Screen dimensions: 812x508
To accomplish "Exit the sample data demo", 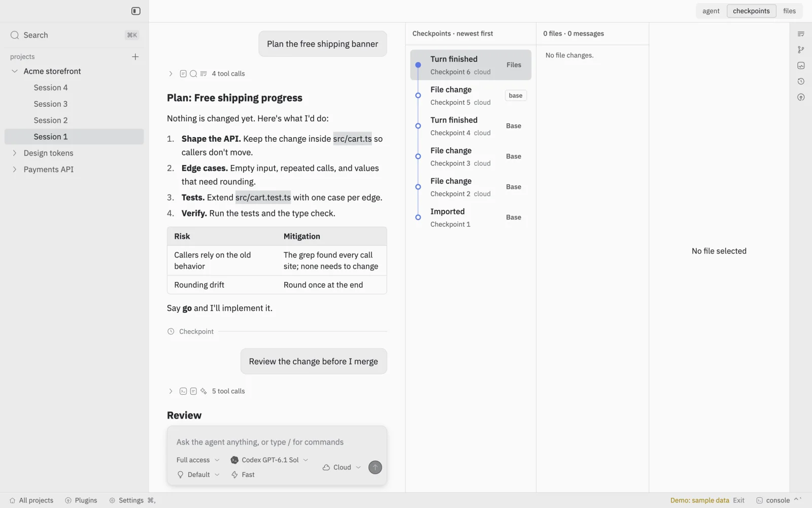I will (x=738, y=500).
